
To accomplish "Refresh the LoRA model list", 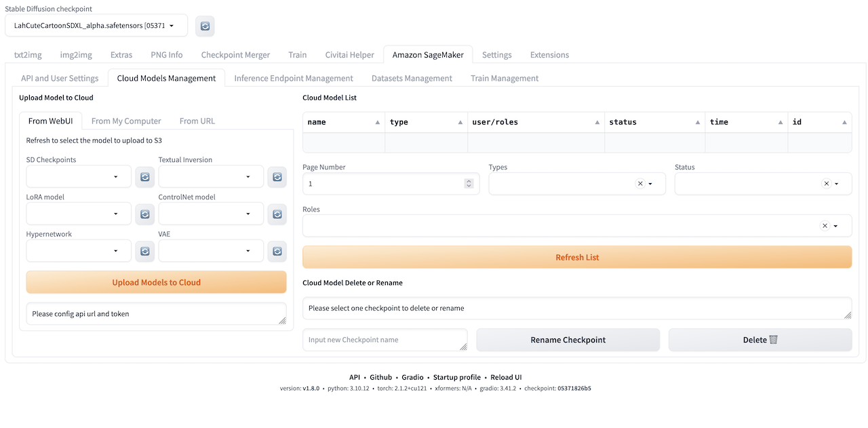I will [144, 214].
